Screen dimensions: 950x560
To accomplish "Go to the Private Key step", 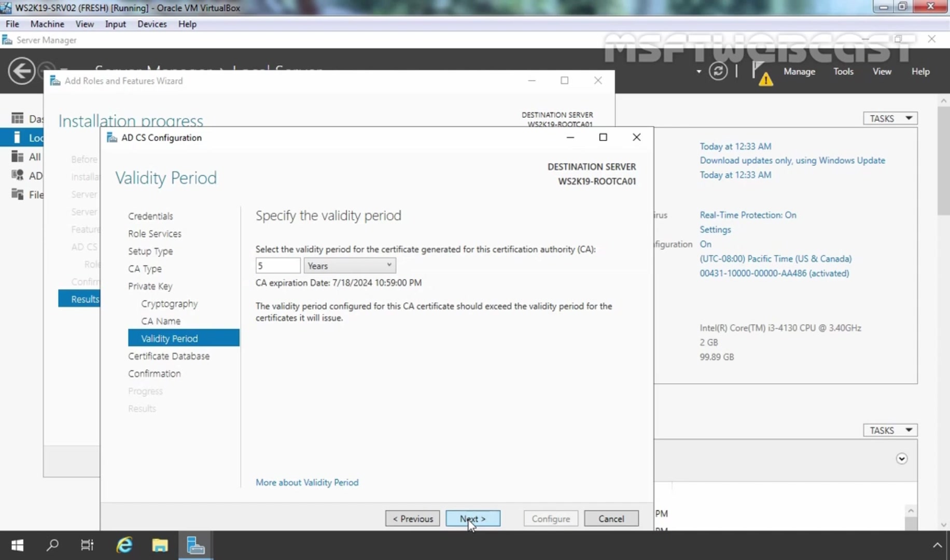I will tap(150, 286).
